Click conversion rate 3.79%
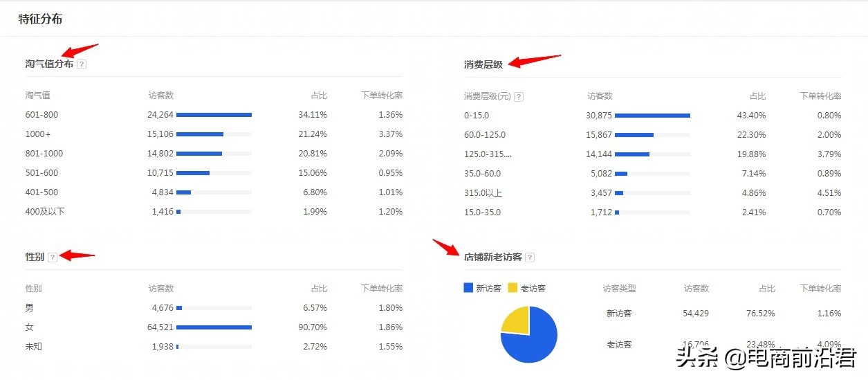Viewport: 868px width, 380px height. 829,154
